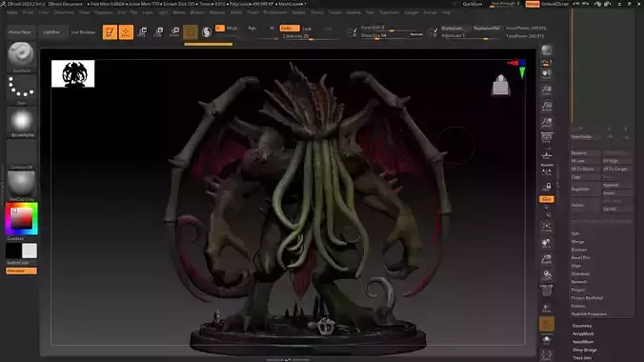Viewport: 644px width, 362px height.
Task: Expand the Merge section
Action: click(577, 242)
